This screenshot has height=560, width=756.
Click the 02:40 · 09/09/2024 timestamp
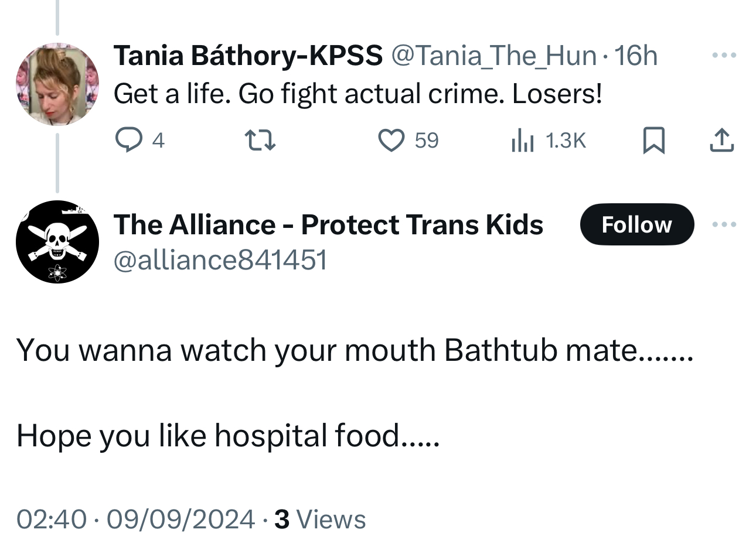[x=135, y=520]
